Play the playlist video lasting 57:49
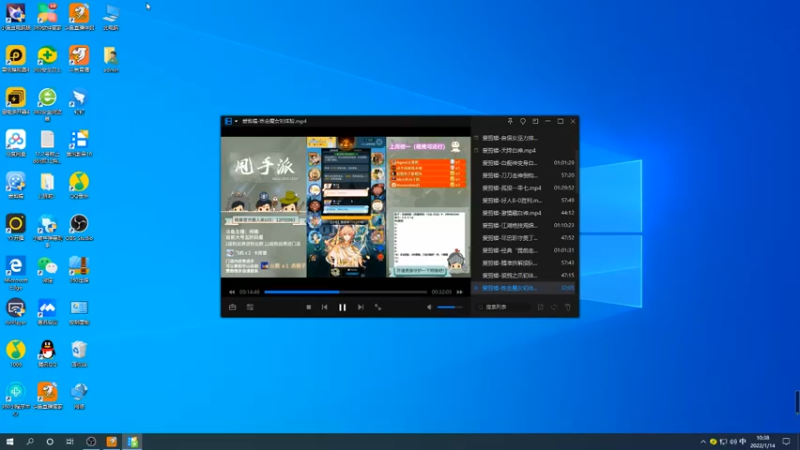This screenshot has height=450, width=800. click(x=525, y=201)
